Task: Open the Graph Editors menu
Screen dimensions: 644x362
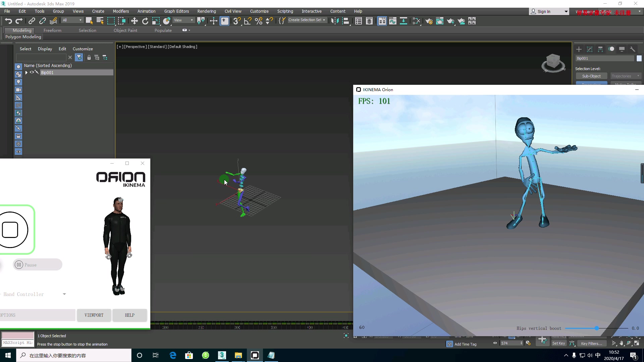Action: tap(176, 11)
